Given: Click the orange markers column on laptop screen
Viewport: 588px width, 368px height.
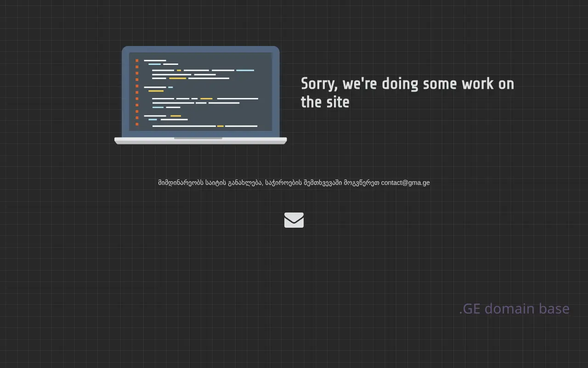Looking at the screenshot, I should click(x=137, y=92).
